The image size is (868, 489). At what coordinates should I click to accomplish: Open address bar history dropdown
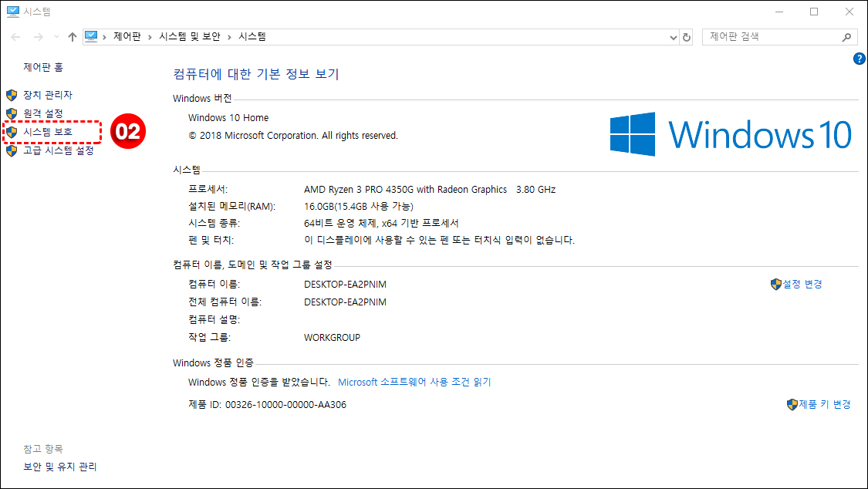tap(673, 37)
